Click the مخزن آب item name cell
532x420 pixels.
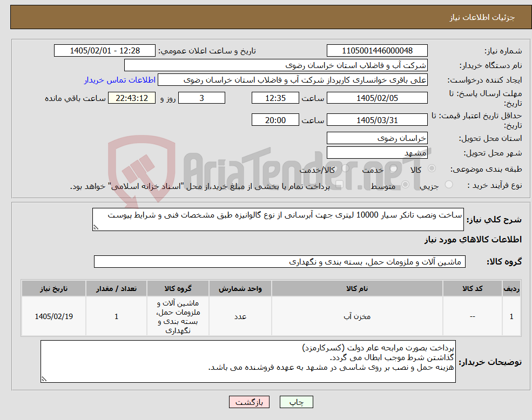[x=357, y=316]
